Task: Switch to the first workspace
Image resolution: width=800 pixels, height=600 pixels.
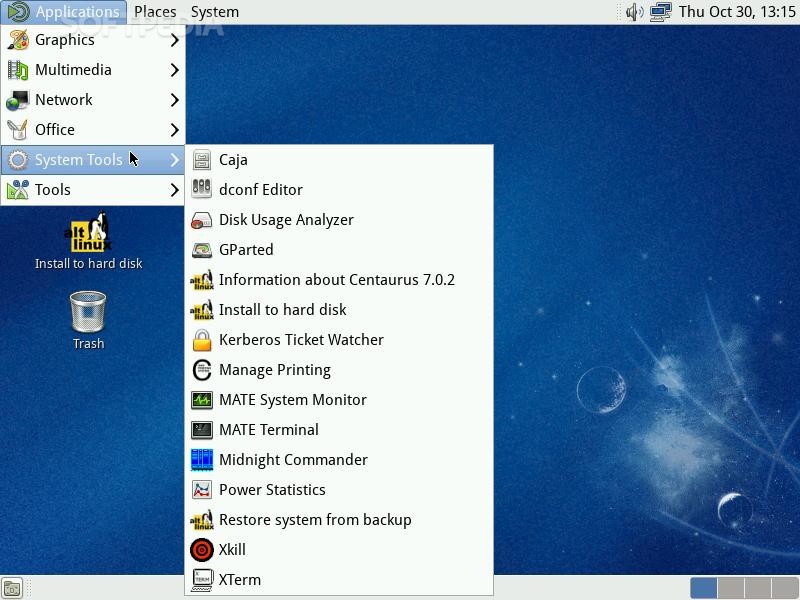Action: point(704,588)
